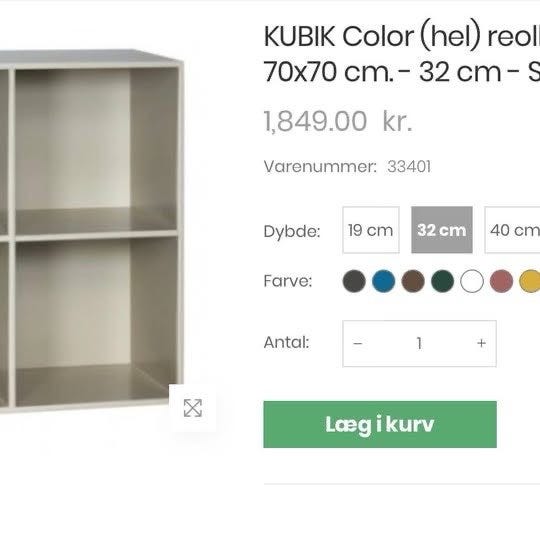Click the KUBIK Color product title
The height and width of the screenshot is (540, 540).
click(x=402, y=54)
